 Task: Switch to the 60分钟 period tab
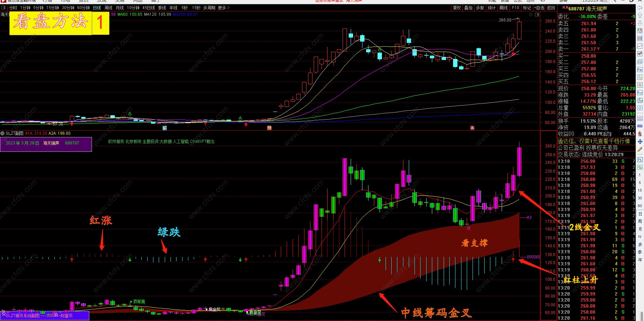pos(84,8)
